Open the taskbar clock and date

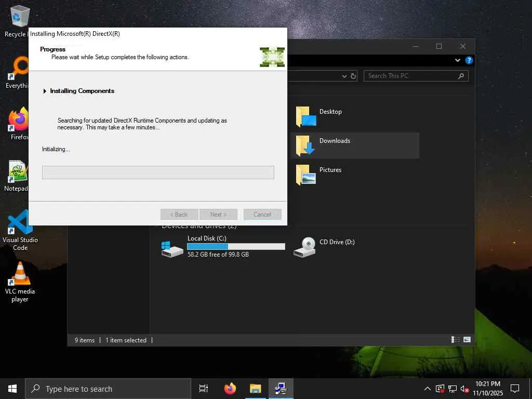(487, 389)
